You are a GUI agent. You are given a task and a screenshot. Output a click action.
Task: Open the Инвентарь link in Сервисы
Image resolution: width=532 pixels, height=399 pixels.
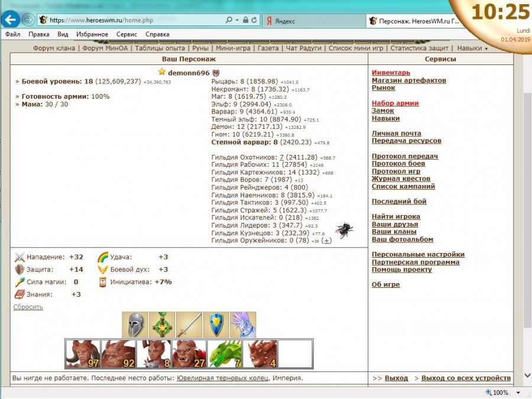tap(391, 73)
